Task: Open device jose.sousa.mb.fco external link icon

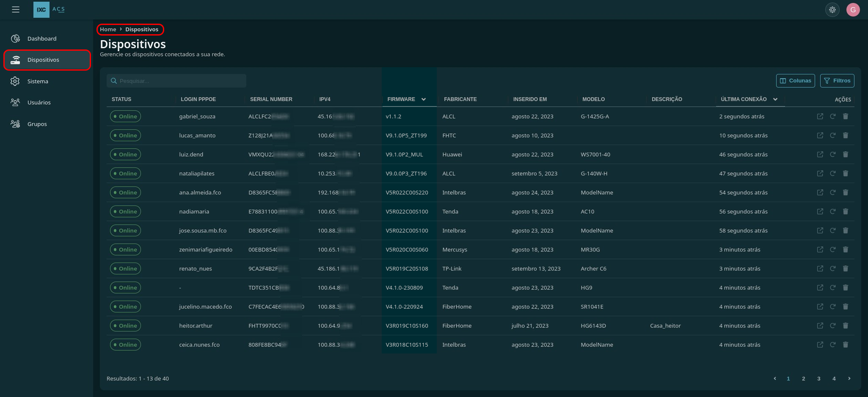Action: tap(820, 230)
